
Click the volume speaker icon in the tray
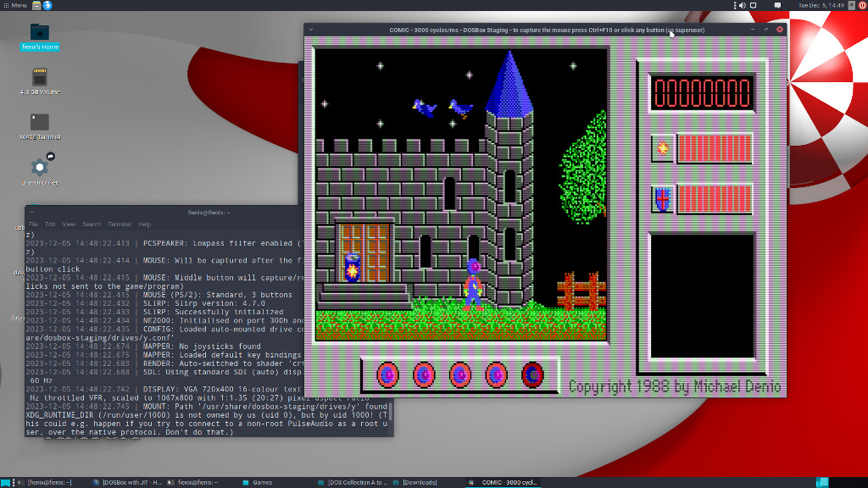coord(743,6)
